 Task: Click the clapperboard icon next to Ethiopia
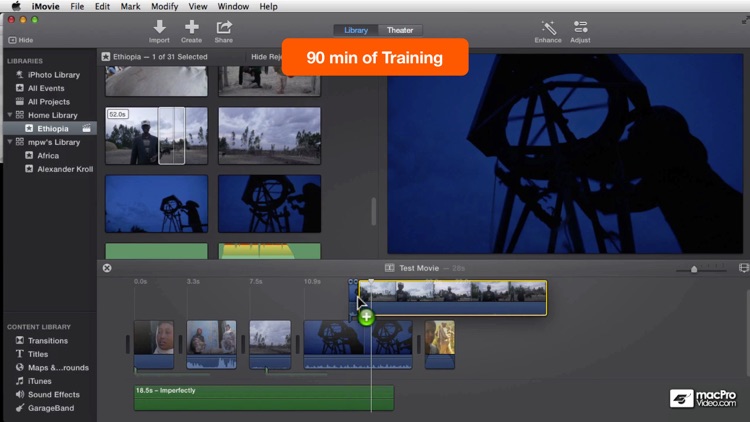[86, 128]
